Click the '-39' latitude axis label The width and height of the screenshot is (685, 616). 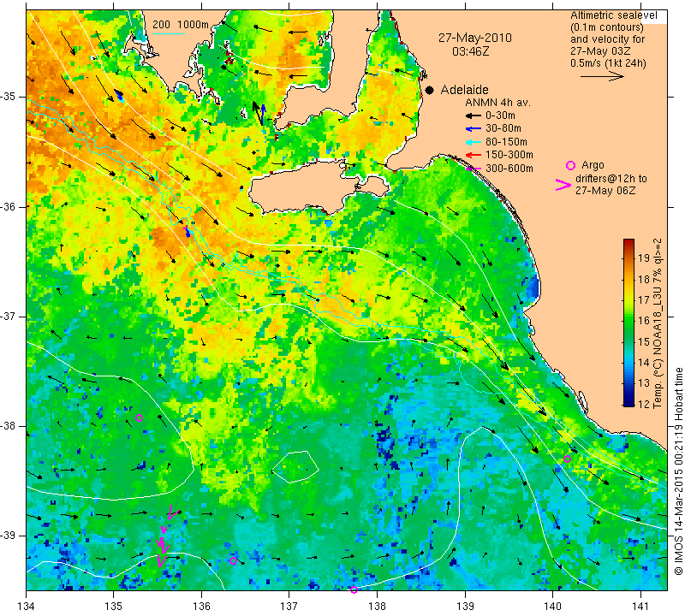(x=9, y=536)
